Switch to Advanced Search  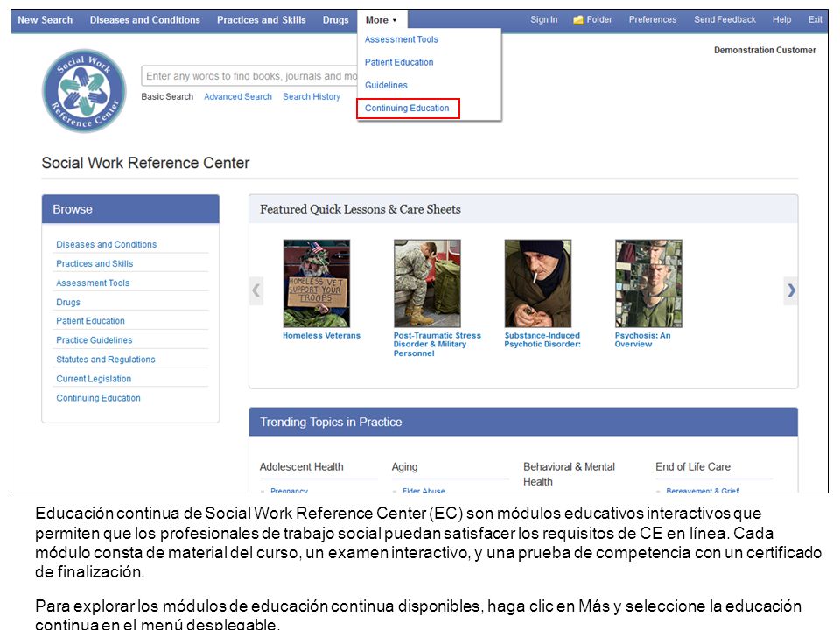238,97
